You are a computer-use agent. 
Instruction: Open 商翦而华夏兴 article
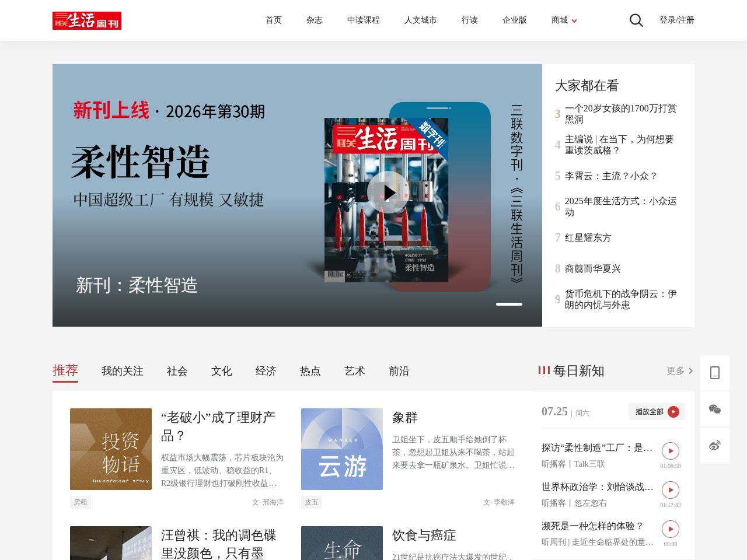click(593, 268)
